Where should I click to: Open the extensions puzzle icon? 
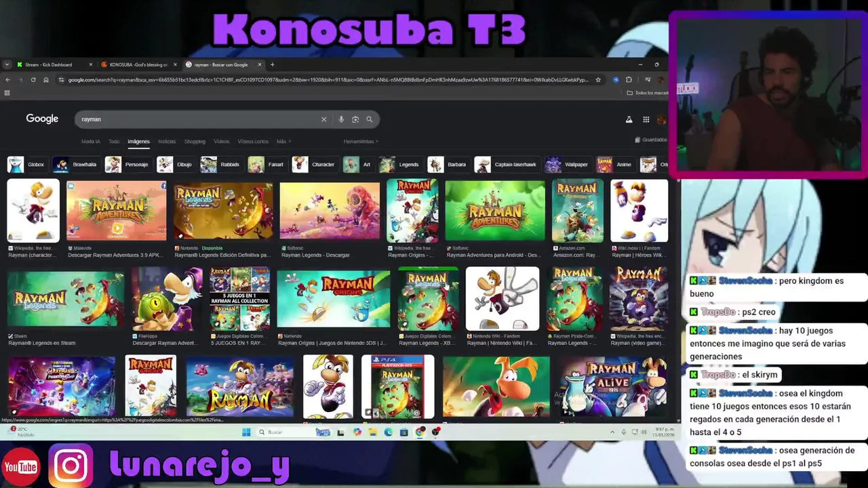click(629, 80)
